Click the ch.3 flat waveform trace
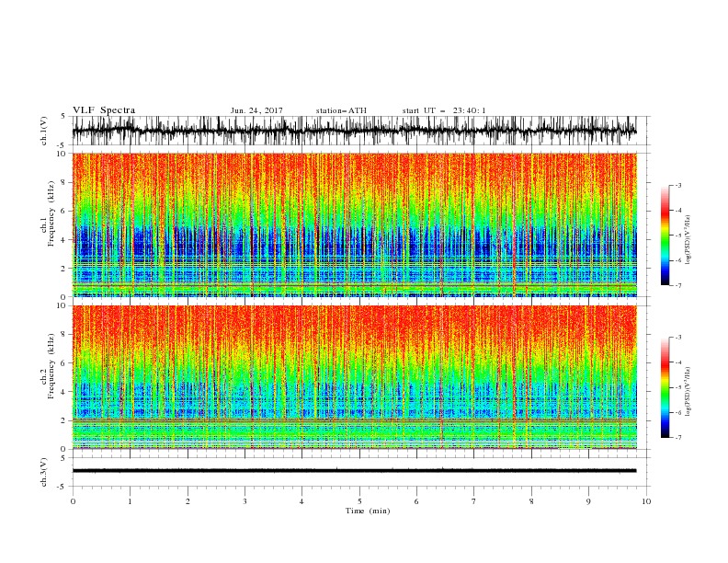Viewport: 728px width, 563px height. point(354,471)
